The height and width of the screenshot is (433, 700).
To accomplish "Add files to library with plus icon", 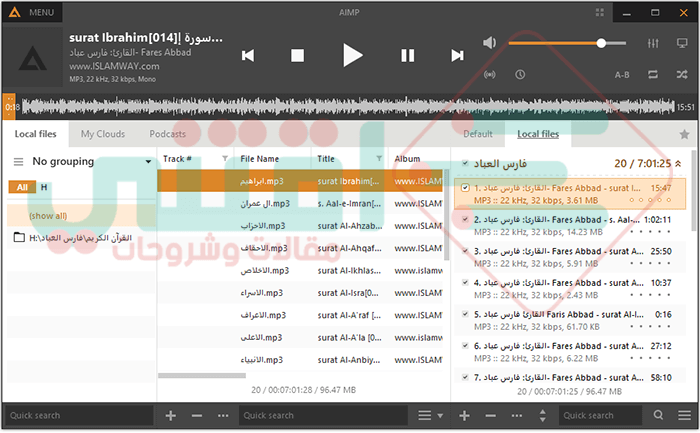I will pos(171,416).
